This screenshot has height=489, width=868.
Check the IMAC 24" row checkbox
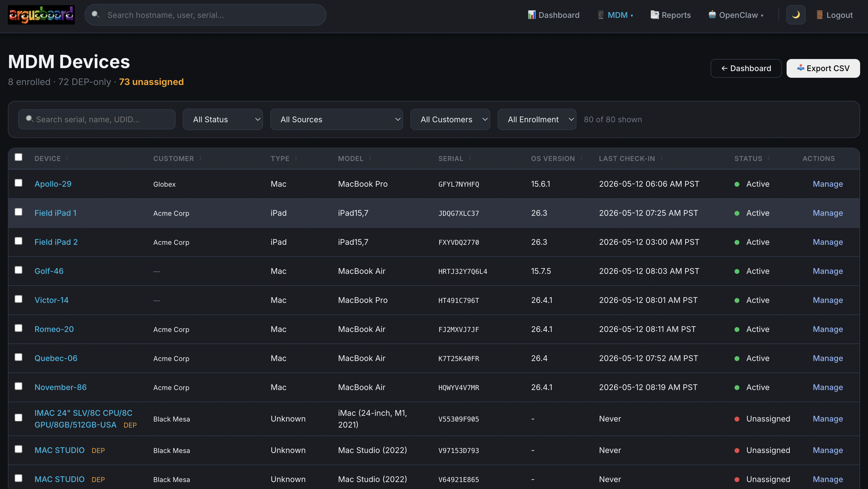point(18,418)
